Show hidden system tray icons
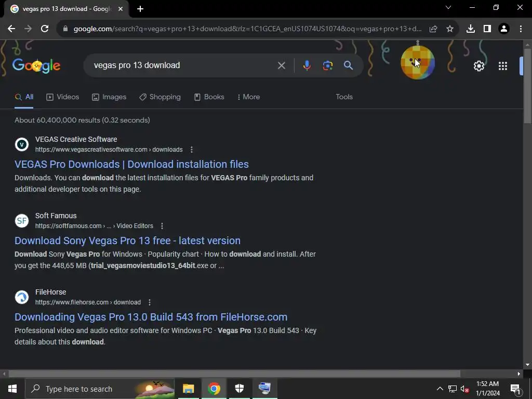The height and width of the screenshot is (399, 532). click(440, 389)
